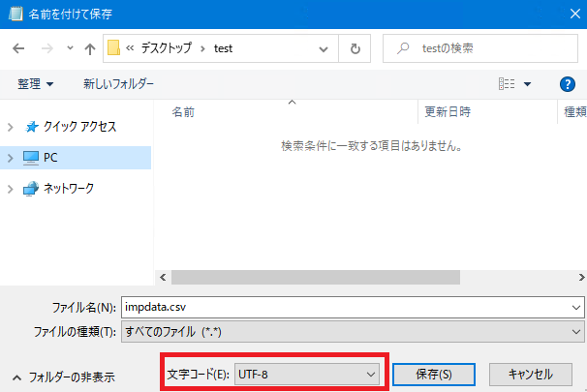Go up one folder level
Viewport: 587px width, 392px height.
pos(90,48)
